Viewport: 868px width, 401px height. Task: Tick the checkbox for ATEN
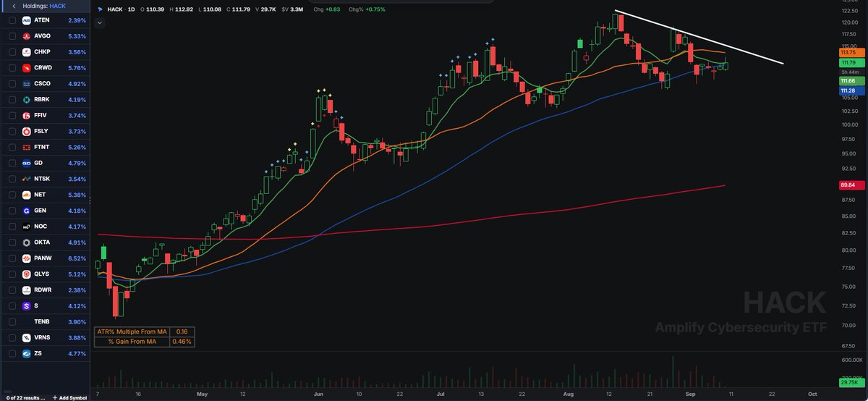12,20
